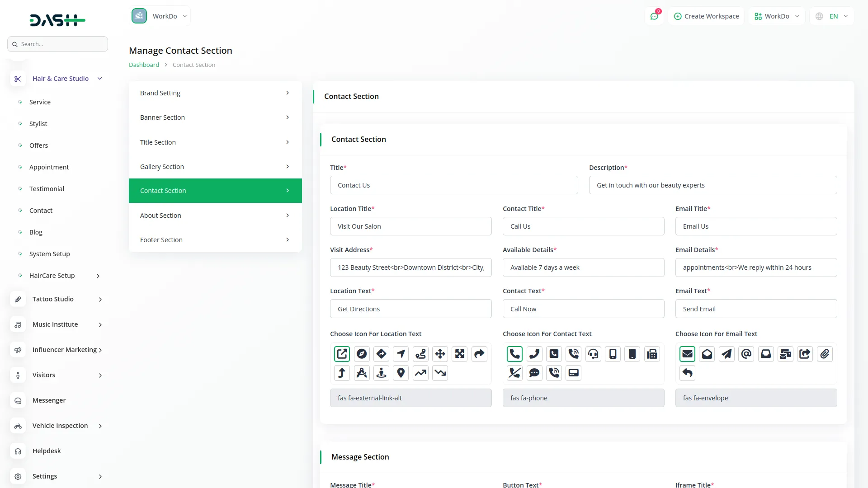The image size is (868, 488).
Task: Click the Create Workspace button
Action: click(706, 16)
